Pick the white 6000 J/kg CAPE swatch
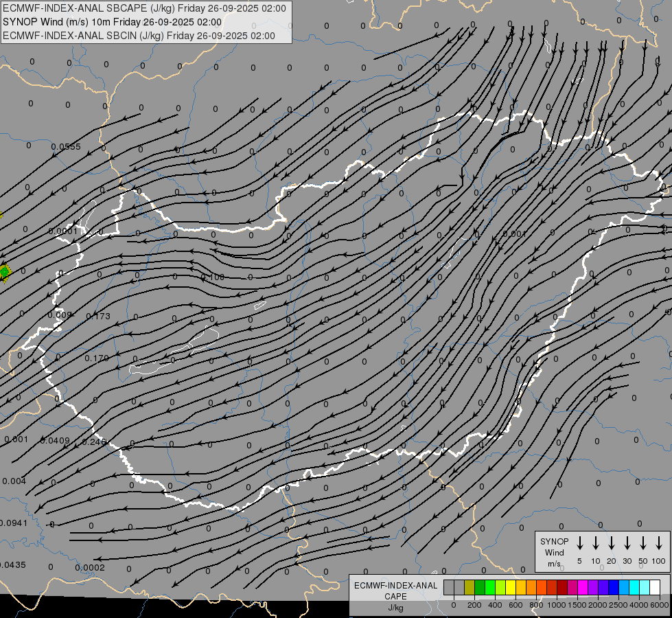 coord(654,587)
